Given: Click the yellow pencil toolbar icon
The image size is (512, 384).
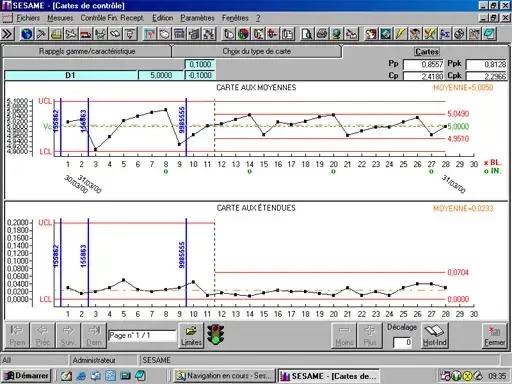Looking at the screenshot, I should point(400,34).
